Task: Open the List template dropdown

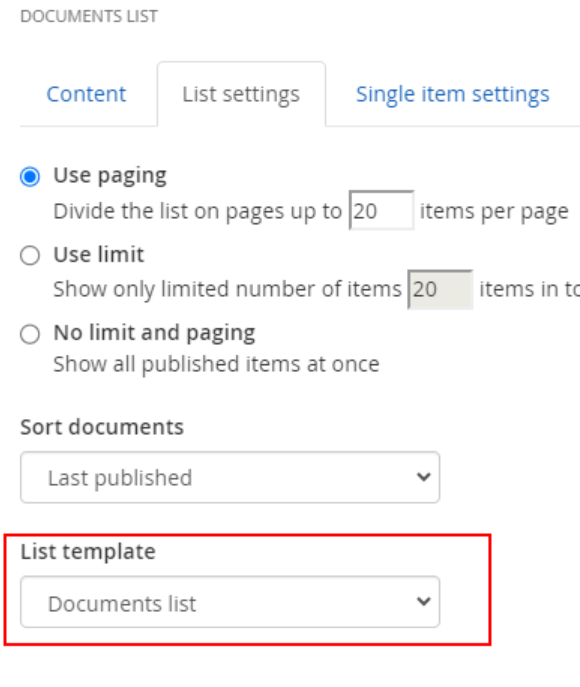Action: [x=230, y=602]
